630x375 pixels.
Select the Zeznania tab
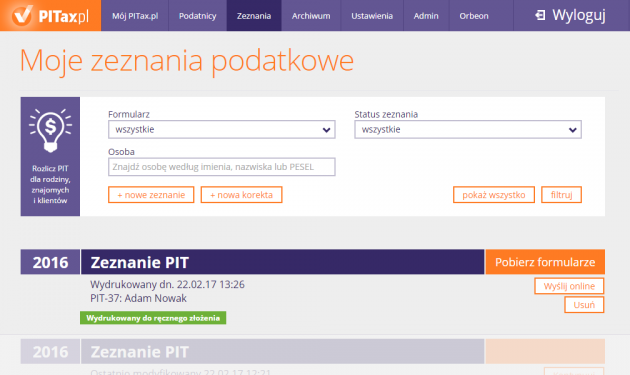254,16
